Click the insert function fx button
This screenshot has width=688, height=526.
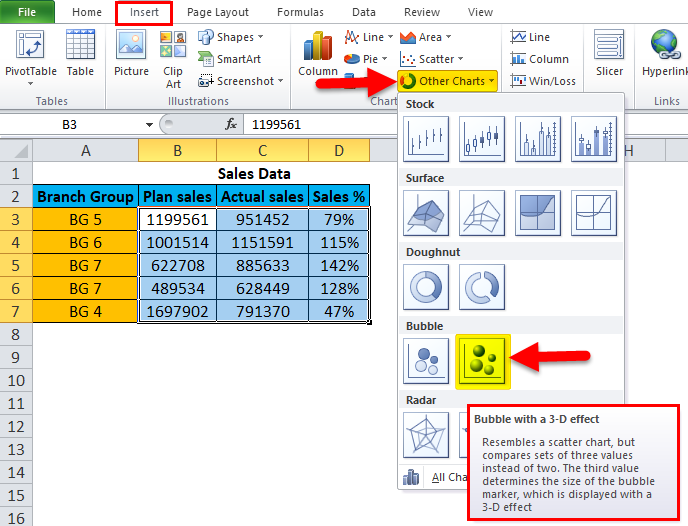point(231,125)
